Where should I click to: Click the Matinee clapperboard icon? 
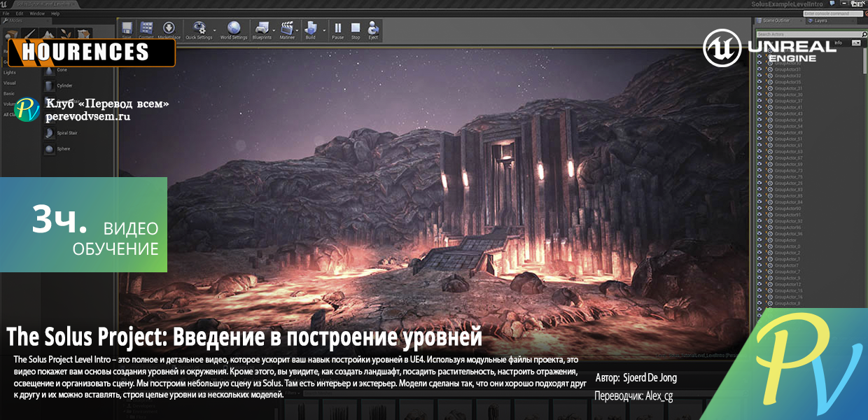click(287, 29)
